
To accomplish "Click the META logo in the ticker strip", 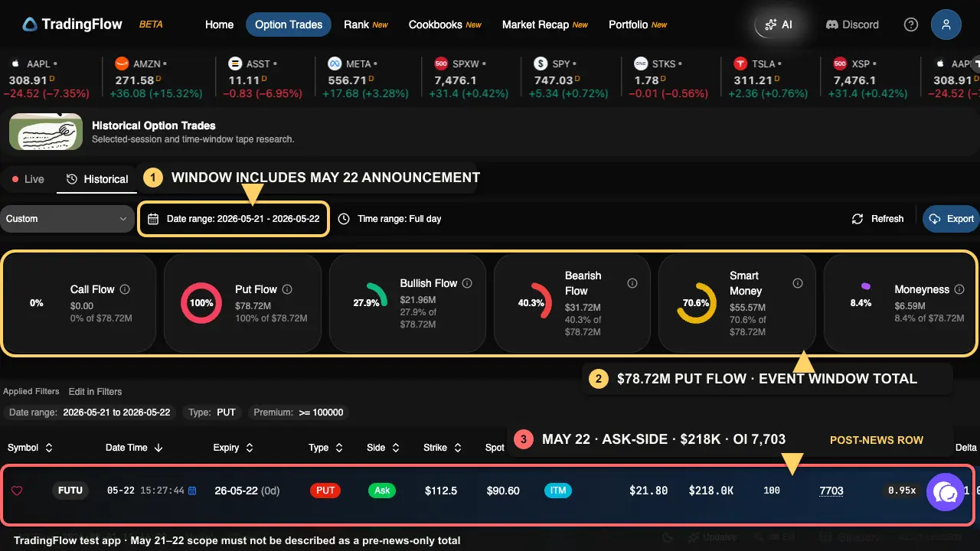I will [x=335, y=64].
